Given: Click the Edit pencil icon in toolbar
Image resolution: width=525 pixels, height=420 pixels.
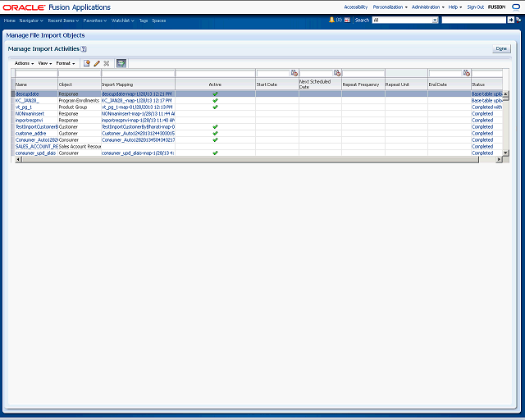Looking at the screenshot, I should [x=97, y=63].
